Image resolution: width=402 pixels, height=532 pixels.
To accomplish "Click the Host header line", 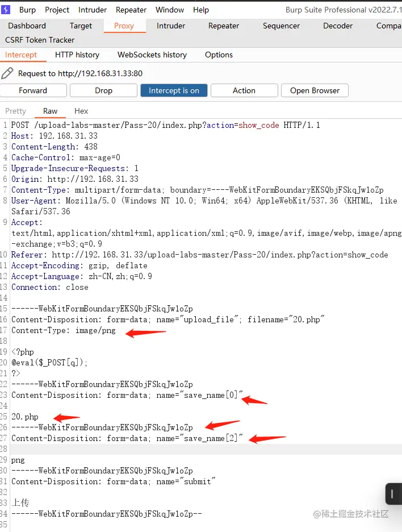I will click(55, 136).
